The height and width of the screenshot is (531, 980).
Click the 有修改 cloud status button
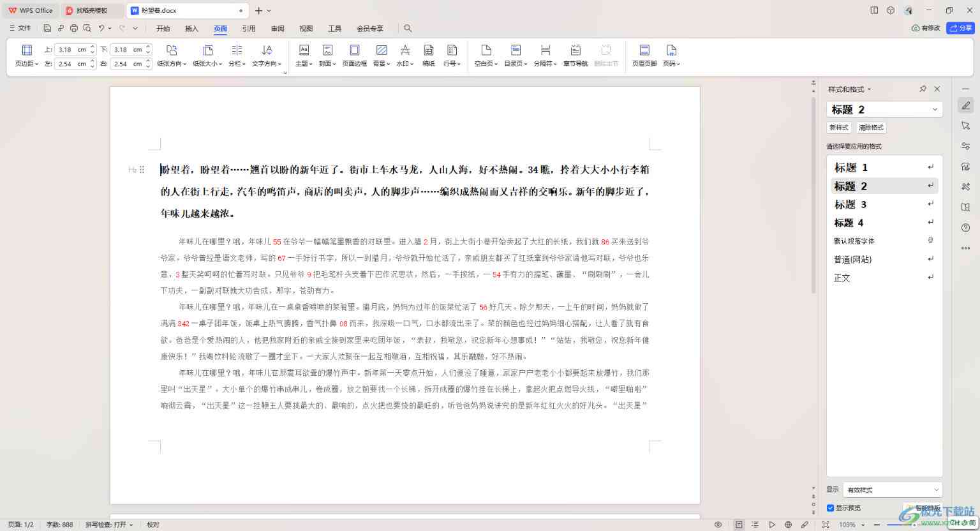[x=926, y=28]
